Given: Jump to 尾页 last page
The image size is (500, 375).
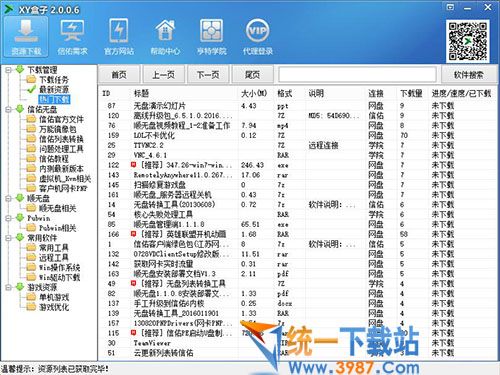Looking at the screenshot, I should point(252,75).
